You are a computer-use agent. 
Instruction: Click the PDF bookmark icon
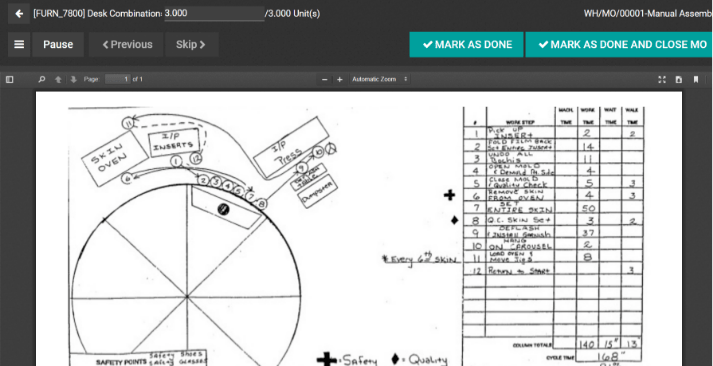click(696, 80)
